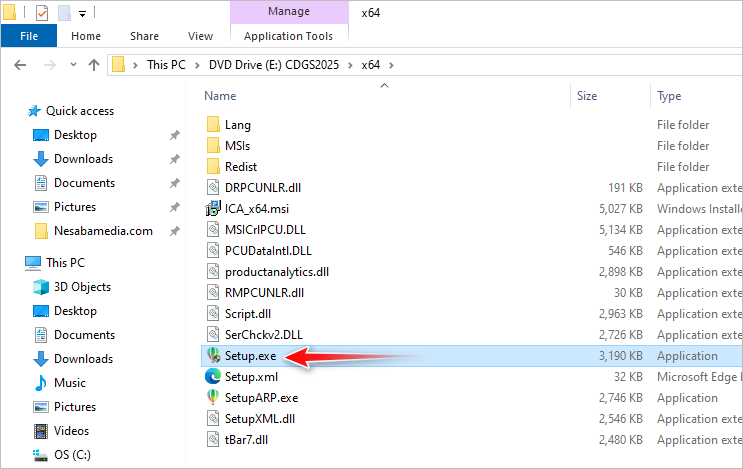Sort files by Type column header
743x469 pixels.
pos(669,96)
